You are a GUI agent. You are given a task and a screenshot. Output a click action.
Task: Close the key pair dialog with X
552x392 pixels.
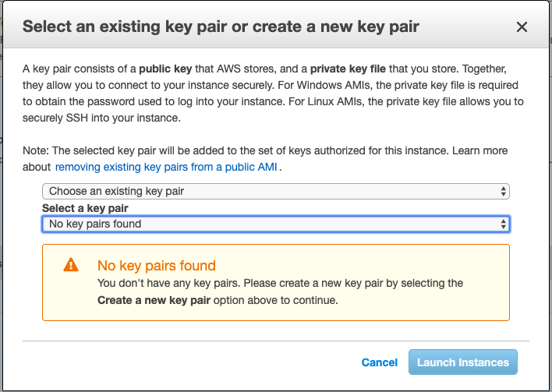(x=522, y=26)
